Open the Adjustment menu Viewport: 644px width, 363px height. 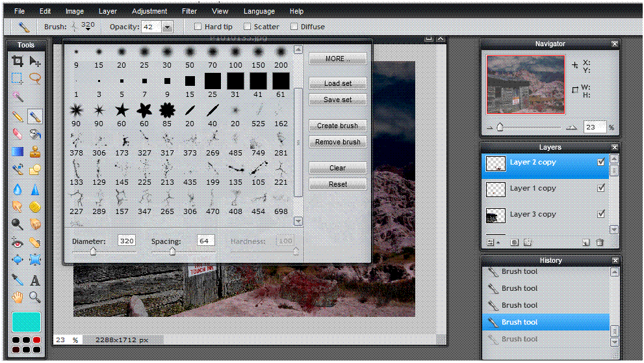(149, 11)
